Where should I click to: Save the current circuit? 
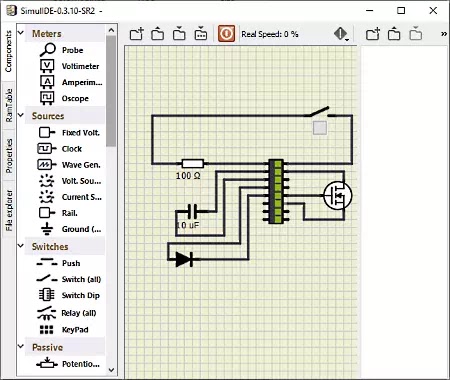(x=179, y=34)
